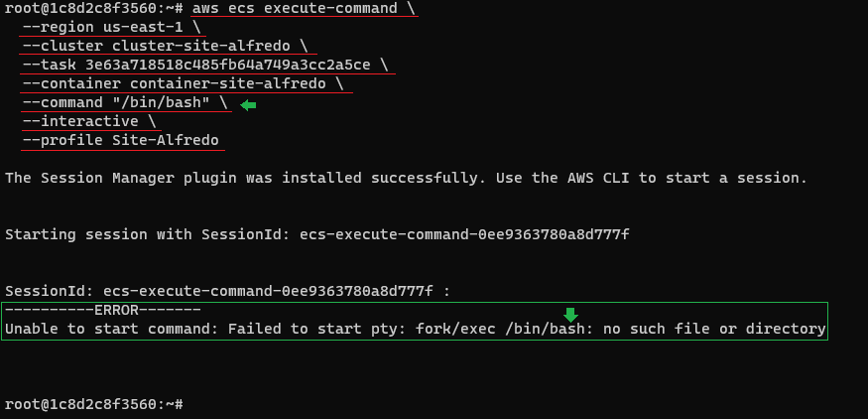
Task: Click the top root@1c8d2c8f3560 prompt
Action: coord(94,9)
